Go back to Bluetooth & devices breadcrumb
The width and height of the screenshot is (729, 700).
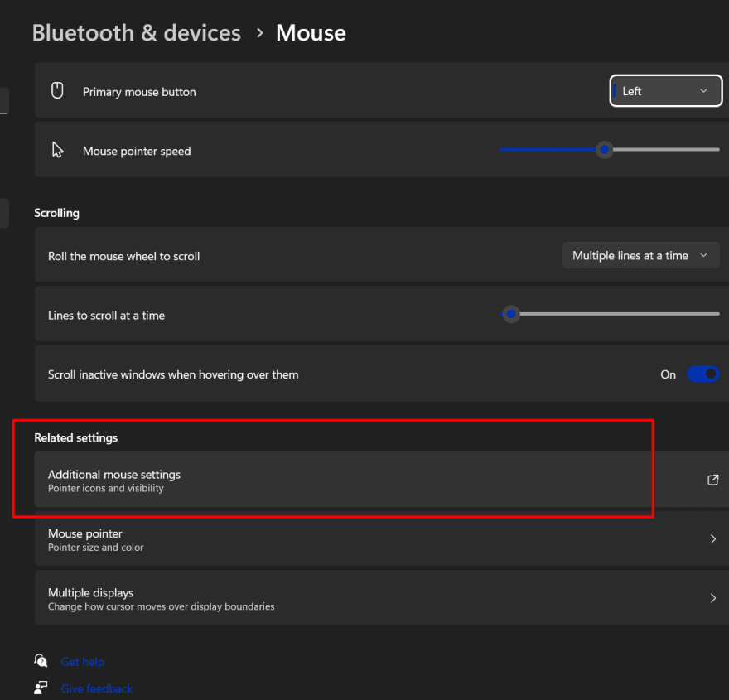click(x=136, y=33)
